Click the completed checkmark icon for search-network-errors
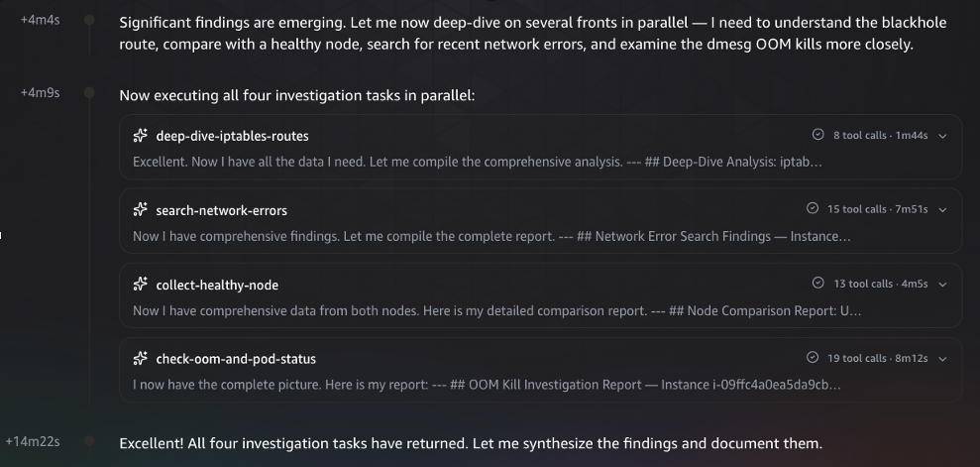980x467 pixels. pos(813,208)
